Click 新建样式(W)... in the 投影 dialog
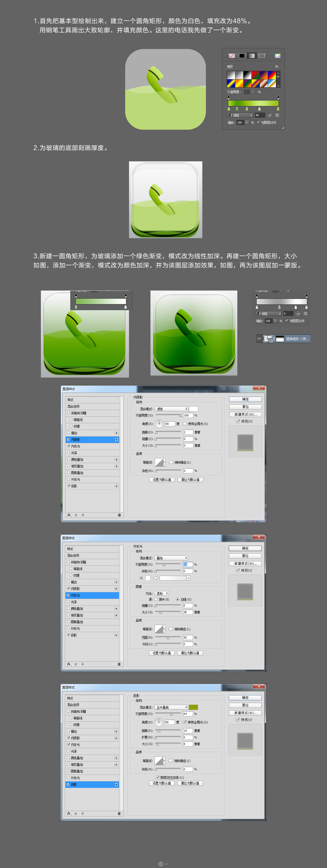This screenshot has width=327, height=868. click(x=245, y=713)
